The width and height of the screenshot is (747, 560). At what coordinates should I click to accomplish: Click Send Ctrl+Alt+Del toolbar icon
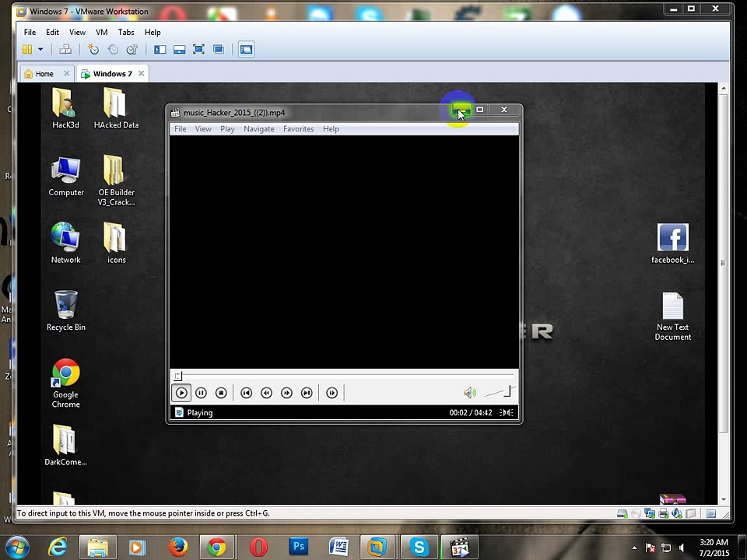click(65, 49)
